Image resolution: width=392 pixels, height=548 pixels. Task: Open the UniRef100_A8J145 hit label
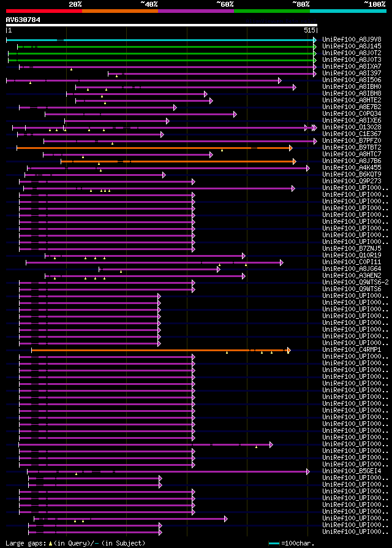pos(352,46)
